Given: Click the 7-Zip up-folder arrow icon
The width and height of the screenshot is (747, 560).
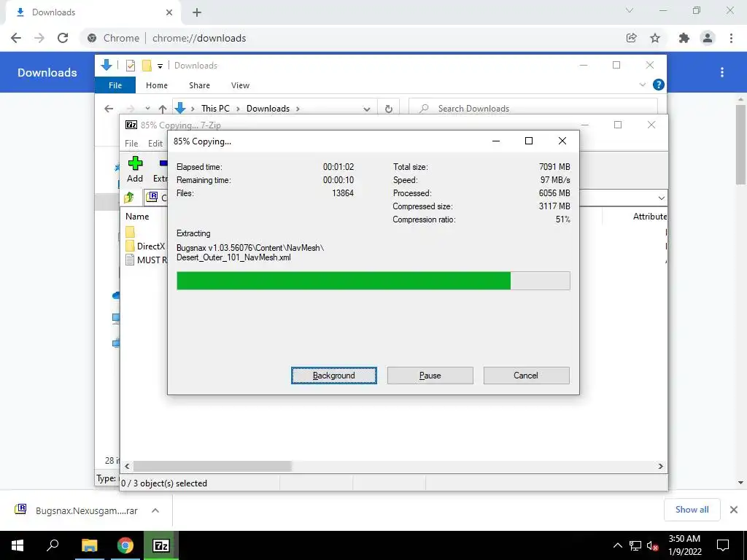Looking at the screenshot, I should (128, 197).
